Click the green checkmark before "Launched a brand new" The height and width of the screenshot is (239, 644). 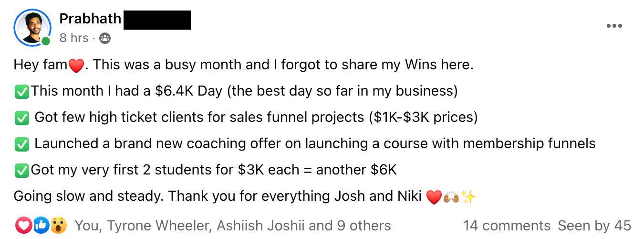(x=22, y=143)
